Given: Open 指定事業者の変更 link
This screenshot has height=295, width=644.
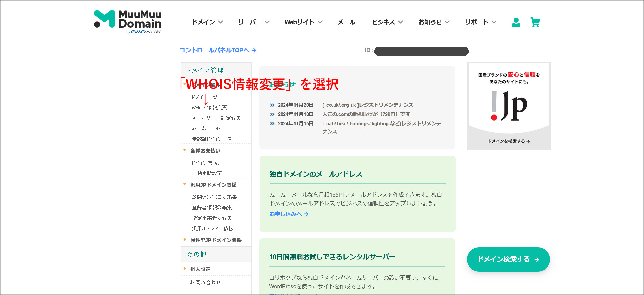Looking at the screenshot, I should click(212, 218).
